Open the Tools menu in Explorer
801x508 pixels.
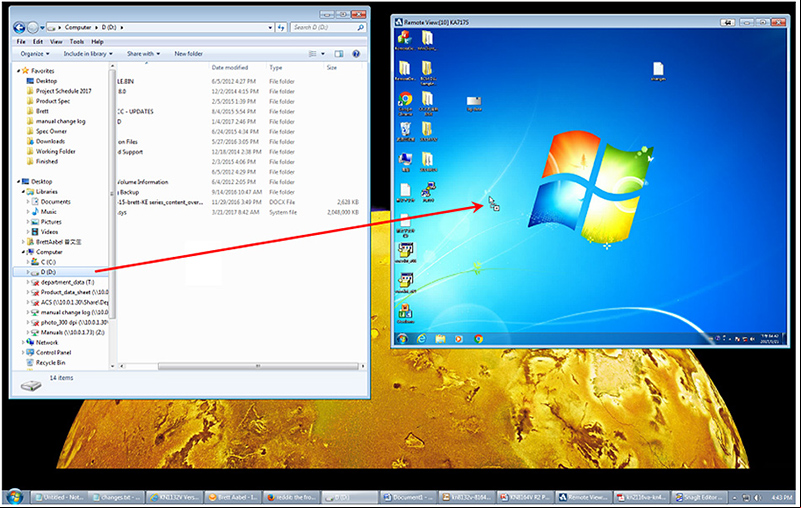tap(77, 42)
